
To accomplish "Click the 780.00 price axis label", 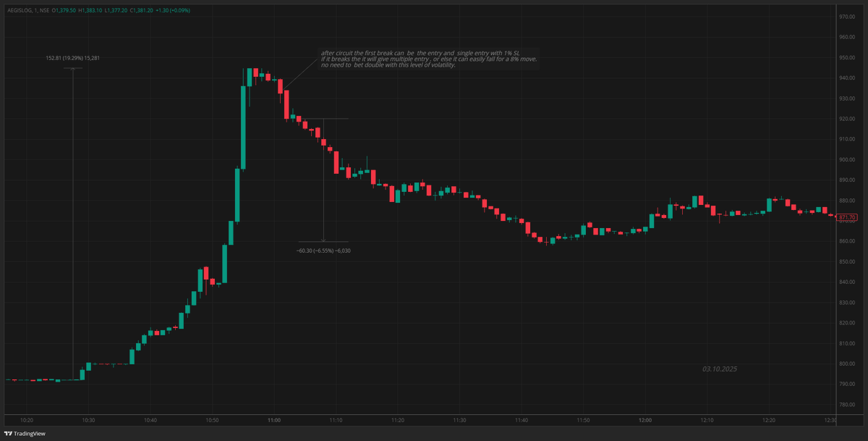I will pos(847,405).
